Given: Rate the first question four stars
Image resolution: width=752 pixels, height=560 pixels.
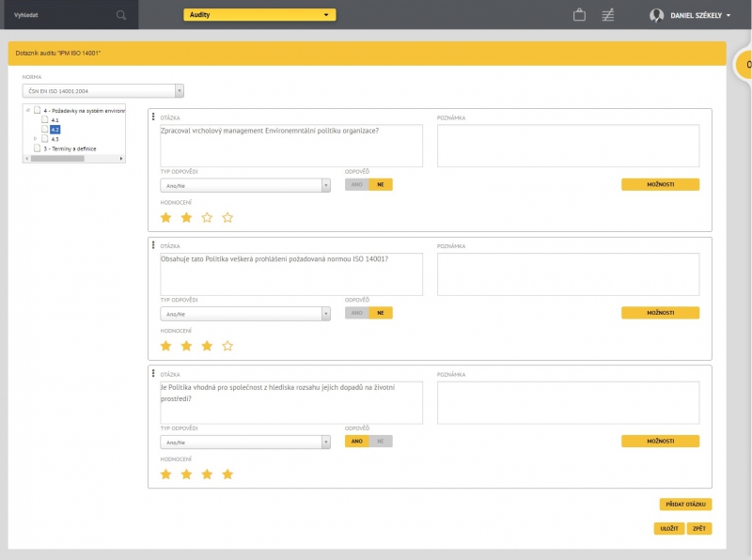Looking at the screenshot, I should [227, 218].
